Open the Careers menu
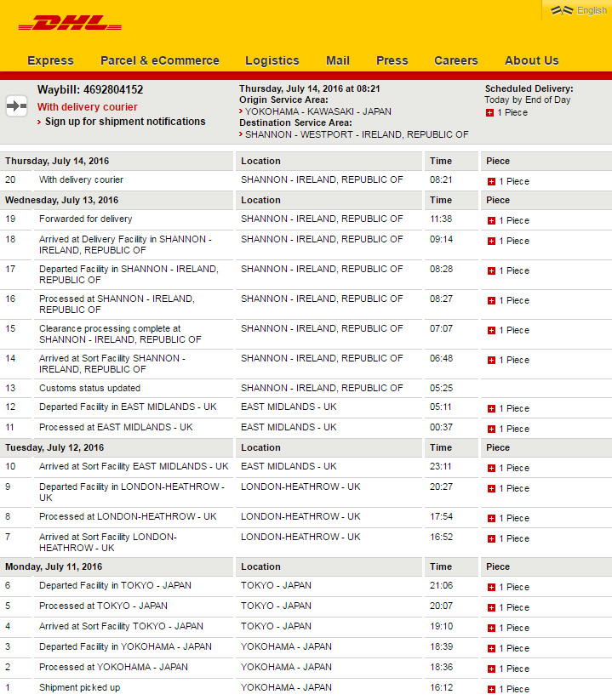 (x=456, y=60)
